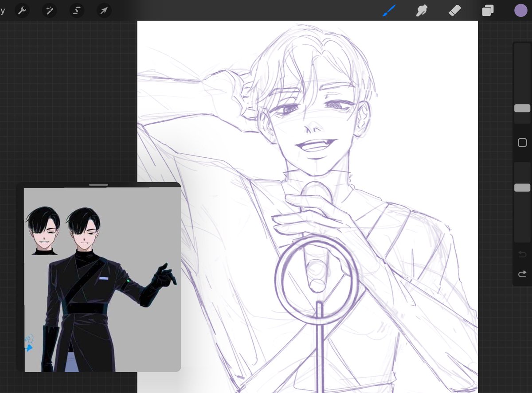Select the Transform arrow tool

coord(104,10)
